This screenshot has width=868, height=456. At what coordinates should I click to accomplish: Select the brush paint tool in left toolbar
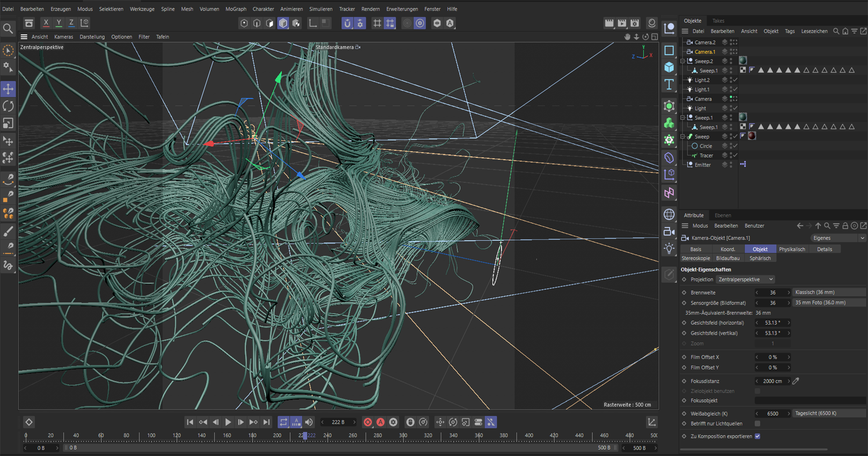tap(8, 231)
